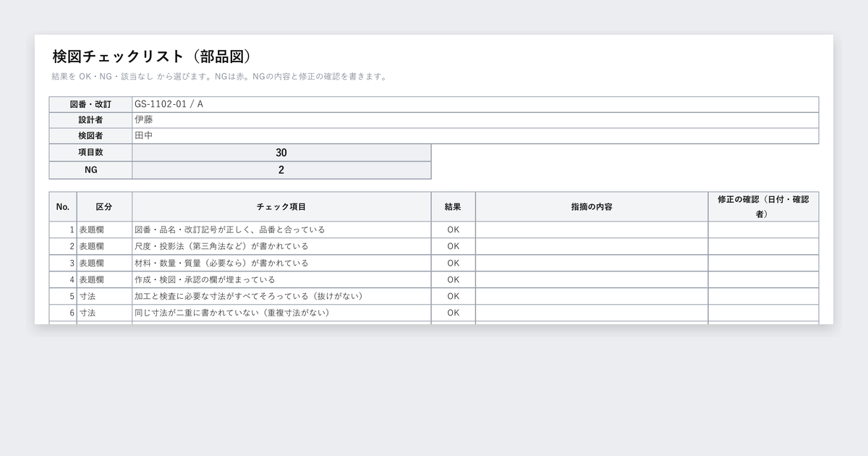868x456 pixels.
Task: Click the title 検図チェックリスト（部品図）
Action: point(152,56)
